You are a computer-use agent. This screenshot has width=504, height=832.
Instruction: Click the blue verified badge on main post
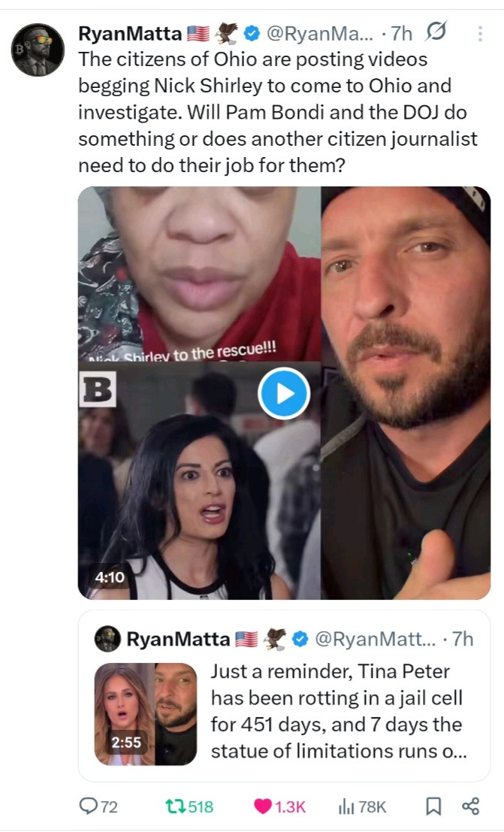(x=252, y=33)
